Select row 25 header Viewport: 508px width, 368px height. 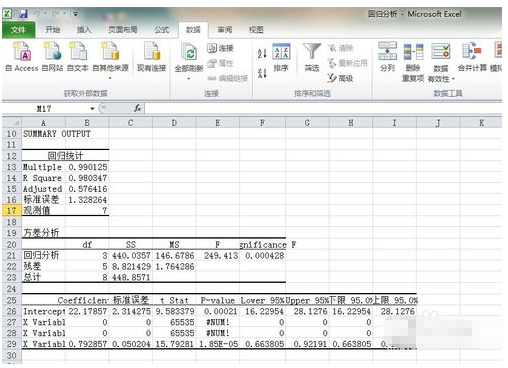(x=12, y=300)
